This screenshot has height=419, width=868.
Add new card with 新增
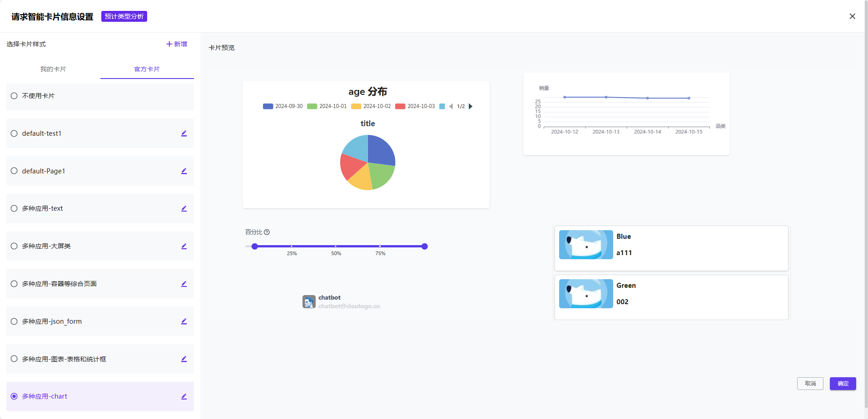(177, 44)
